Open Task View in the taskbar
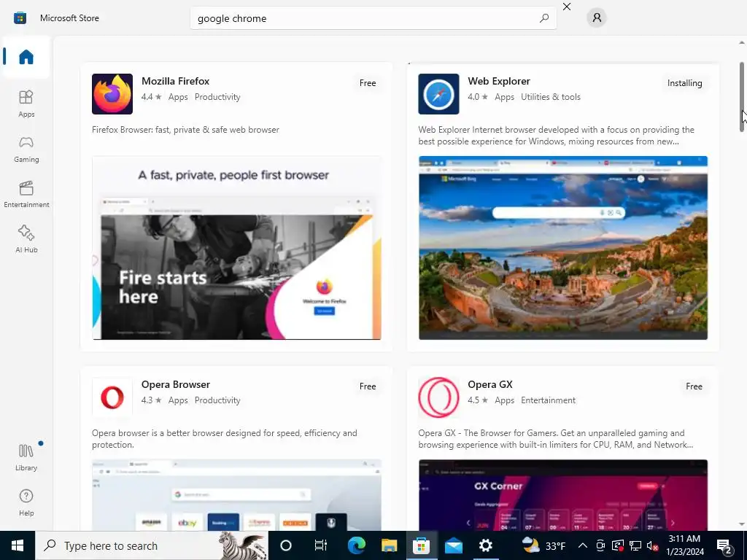 (321, 545)
